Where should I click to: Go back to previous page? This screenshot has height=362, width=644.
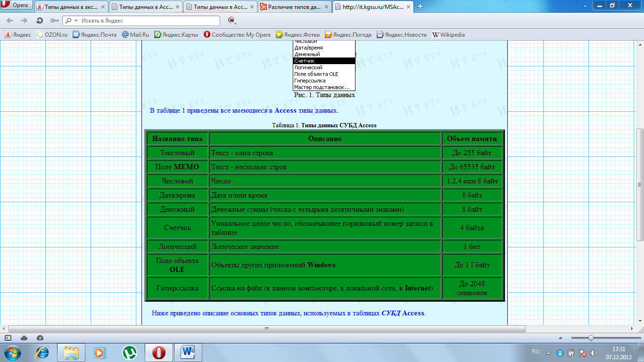[10, 21]
